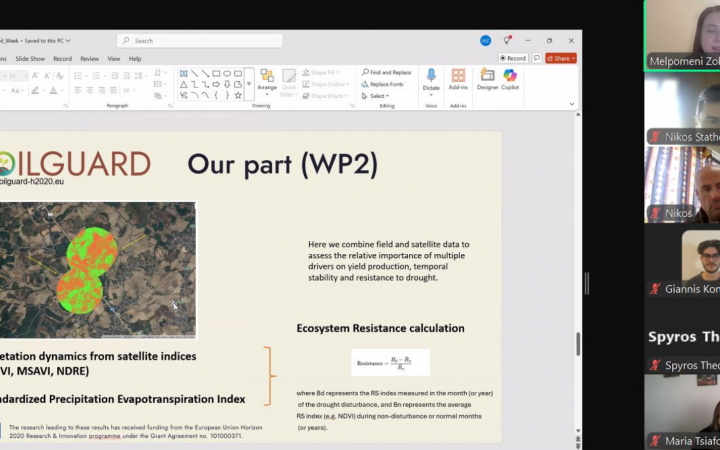
Task: Pick the Right Brace shape
Action: tap(227, 96)
